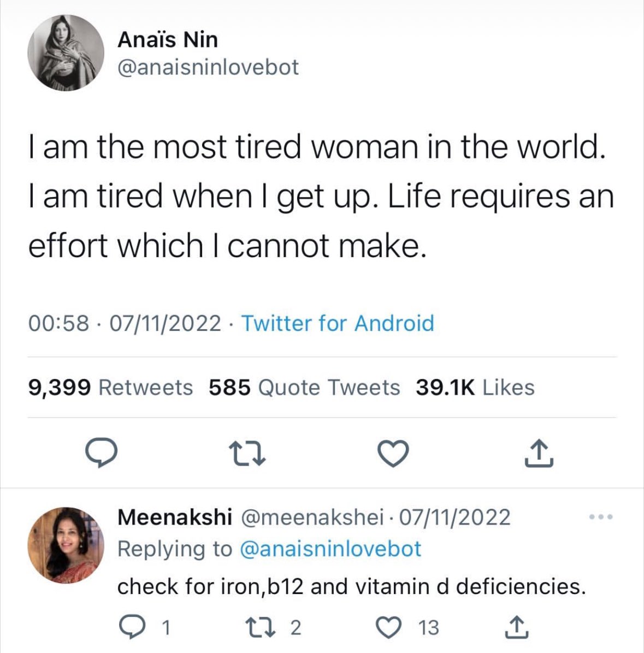The height and width of the screenshot is (653, 644).
Task: Share Meenakshi's reply
Action: pos(517,628)
